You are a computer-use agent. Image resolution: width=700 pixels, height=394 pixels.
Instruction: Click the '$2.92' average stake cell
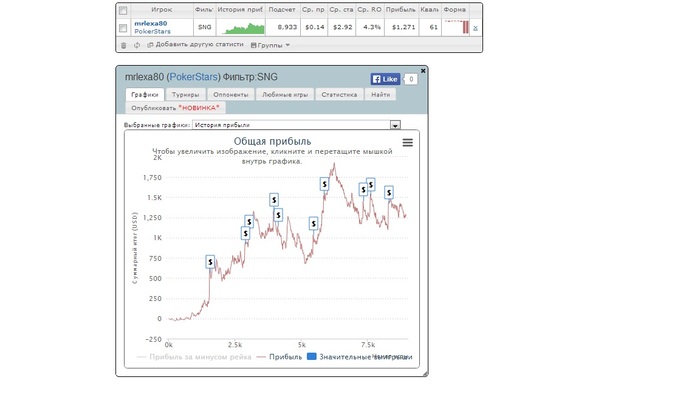coord(342,27)
